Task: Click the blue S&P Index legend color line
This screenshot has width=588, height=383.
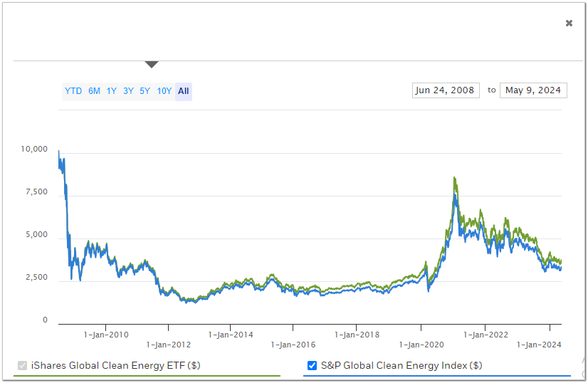Action: [437, 375]
